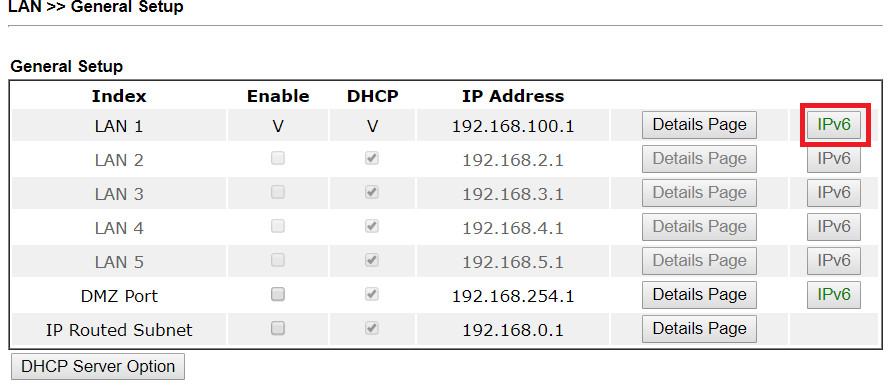
Task: Open the Details Page for LAN 2
Action: [699, 159]
